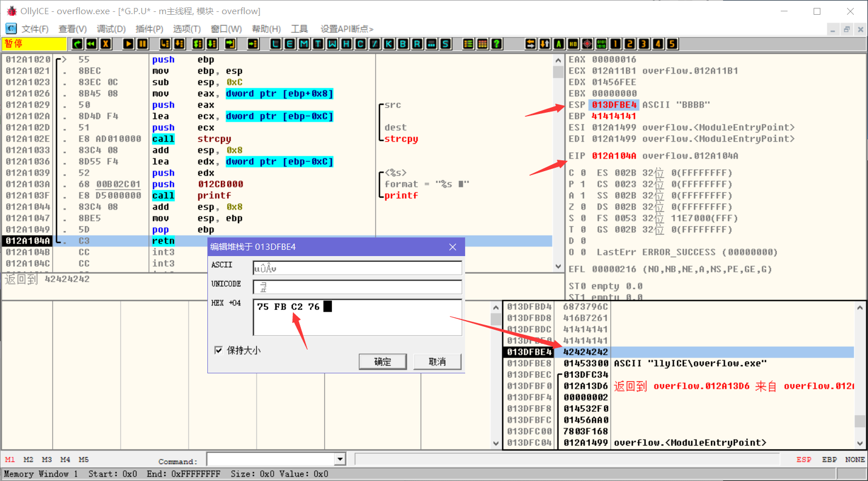
Task: Open Source window (S icon)
Action: 446,44
